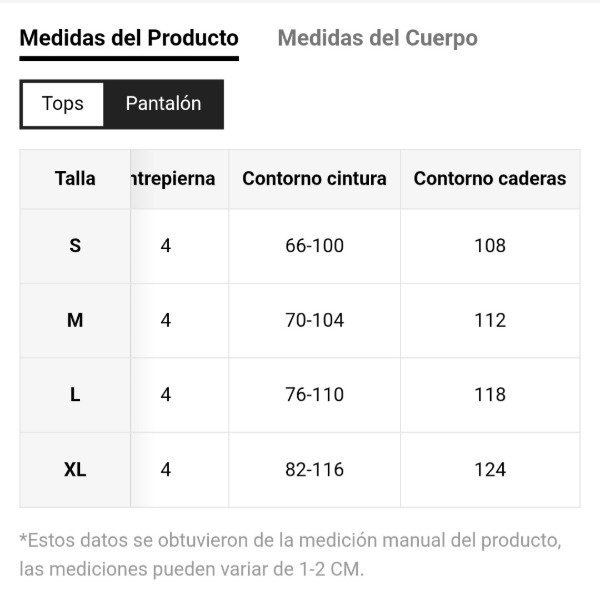This screenshot has height=600, width=600.
Task: Click the manual measurement disclaimer note
Action: coord(290,555)
